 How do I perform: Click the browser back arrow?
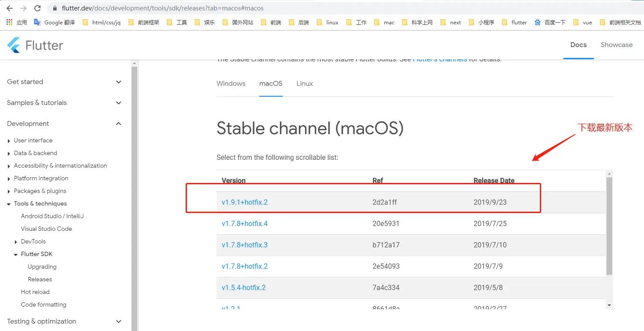tap(10, 8)
